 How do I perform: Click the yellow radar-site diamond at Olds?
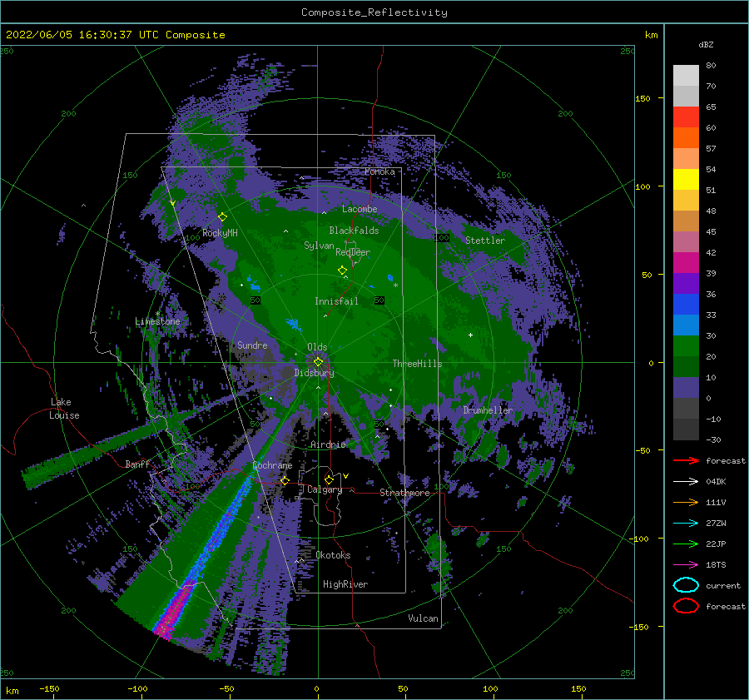point(318,362)
